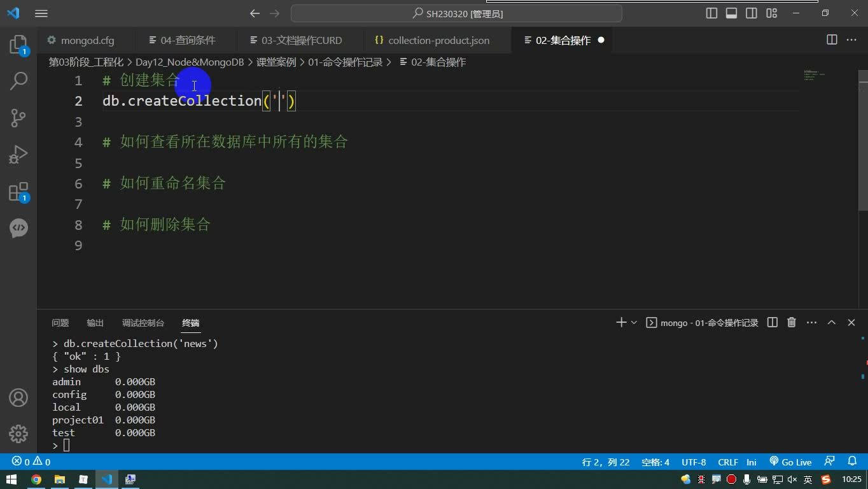The height and width of the screenshot is (489, 868).
Task: Open Source Control view
Action: [x=18, y=117]
